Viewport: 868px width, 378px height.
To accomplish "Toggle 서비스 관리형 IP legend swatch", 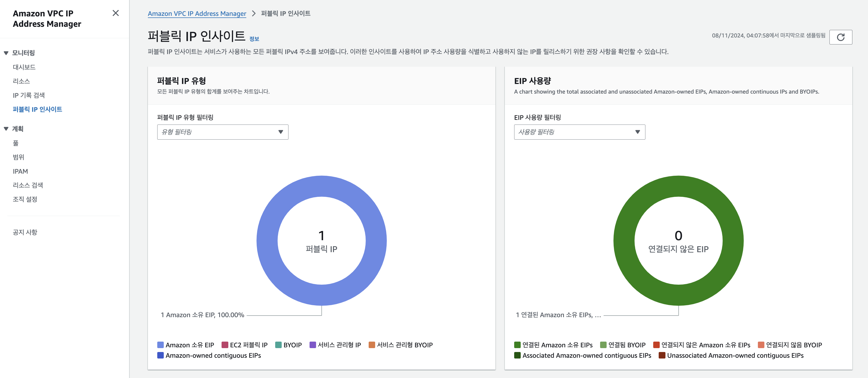I will point(313,345).
